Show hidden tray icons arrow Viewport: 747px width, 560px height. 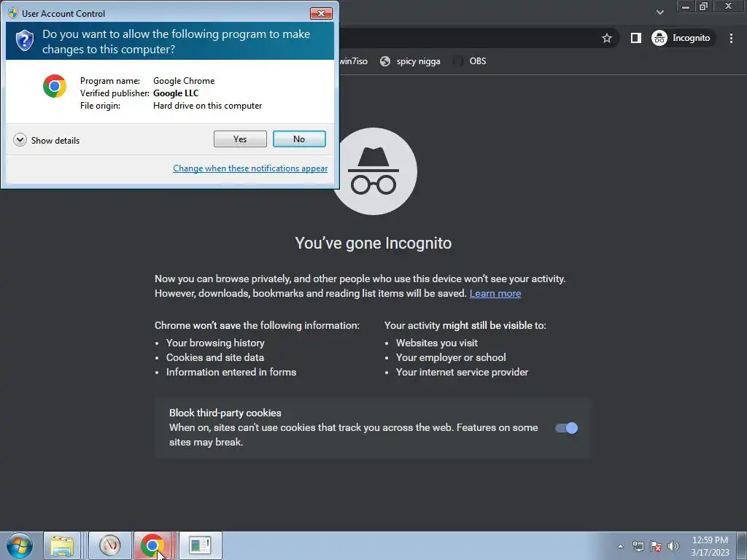620,546
